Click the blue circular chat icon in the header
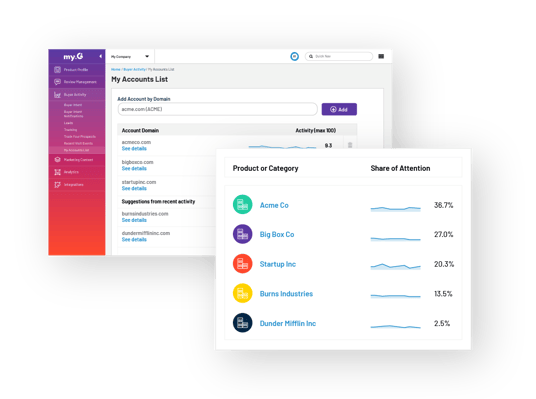The width and height of the screenshot is (536, 399). [294, 56]
